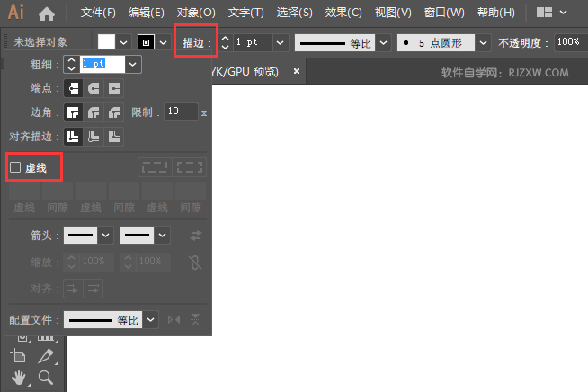Place arrow tip at path end
588x392 pixels.
point(93,289)
